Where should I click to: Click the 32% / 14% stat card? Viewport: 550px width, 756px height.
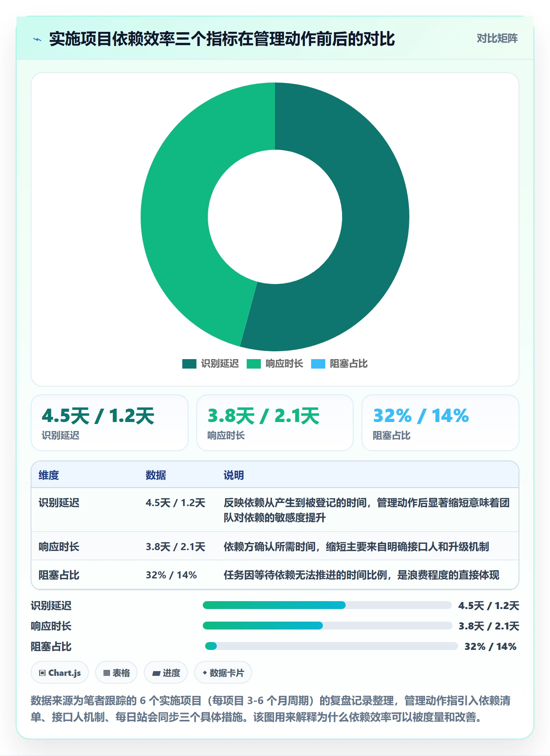440,423
